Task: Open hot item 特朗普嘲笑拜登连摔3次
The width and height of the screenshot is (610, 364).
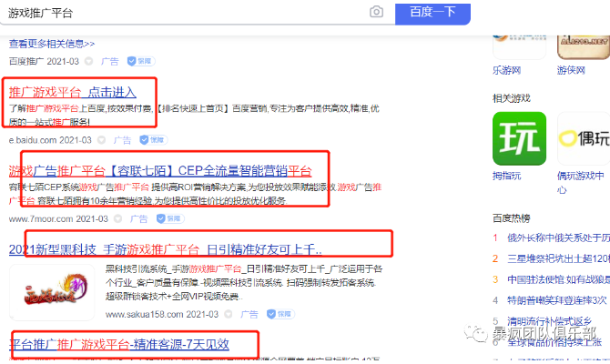Action: coord(556,300)
